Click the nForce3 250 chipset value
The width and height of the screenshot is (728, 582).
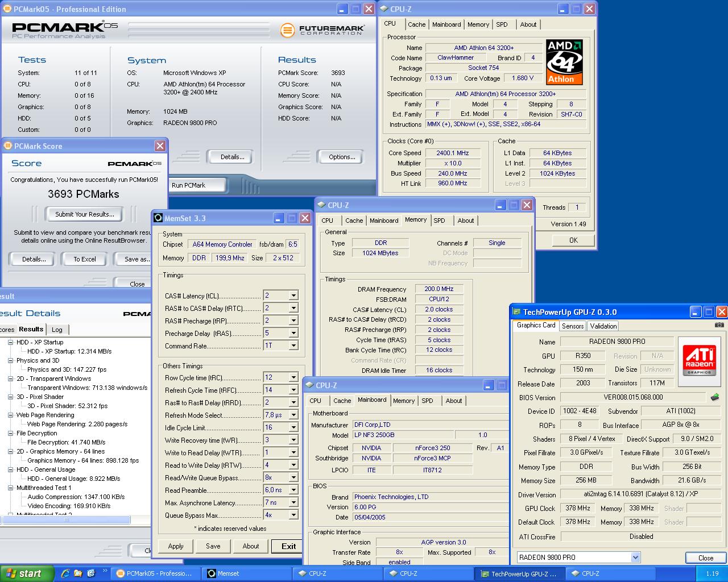(x=432, y=448)
